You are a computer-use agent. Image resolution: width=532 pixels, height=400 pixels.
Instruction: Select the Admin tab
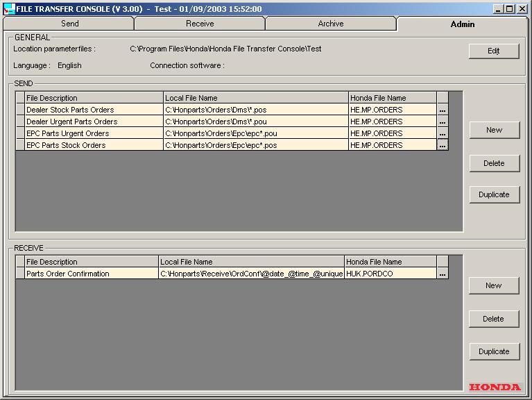click(463, 24)
